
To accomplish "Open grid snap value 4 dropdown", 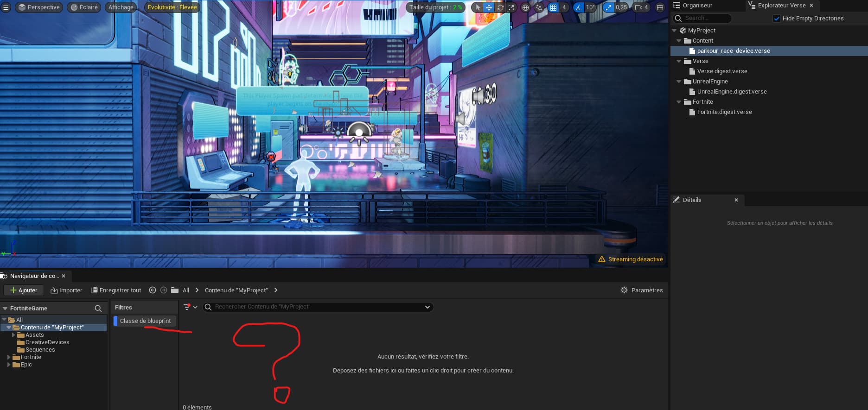I will 564,7.
